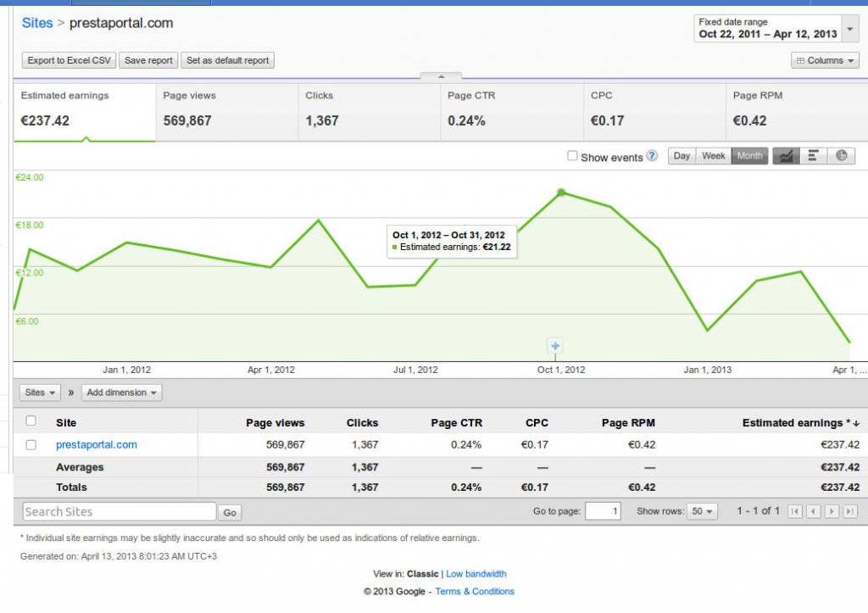This screenshot has height=613, width=868.
Task: Select the Week time granularity
Action: click(x=714, y=156)
